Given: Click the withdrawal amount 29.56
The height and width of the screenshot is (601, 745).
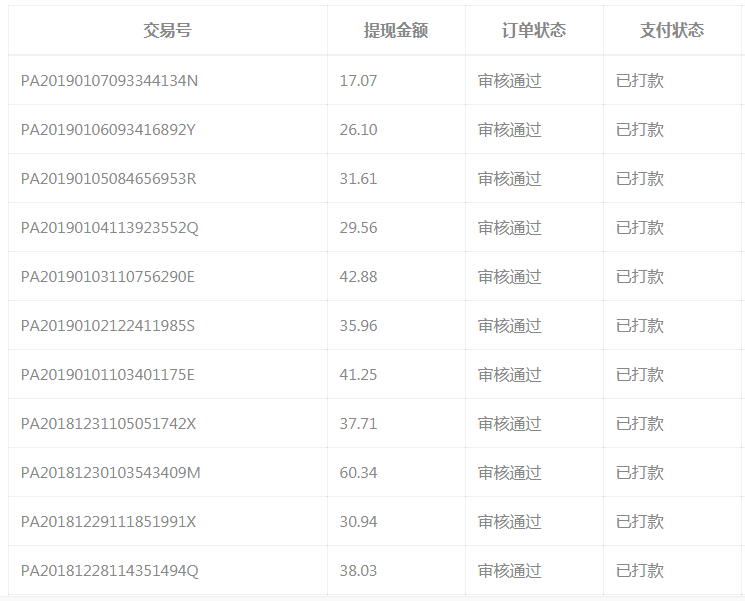Looking at the screenshot, I should coord(358,228).
